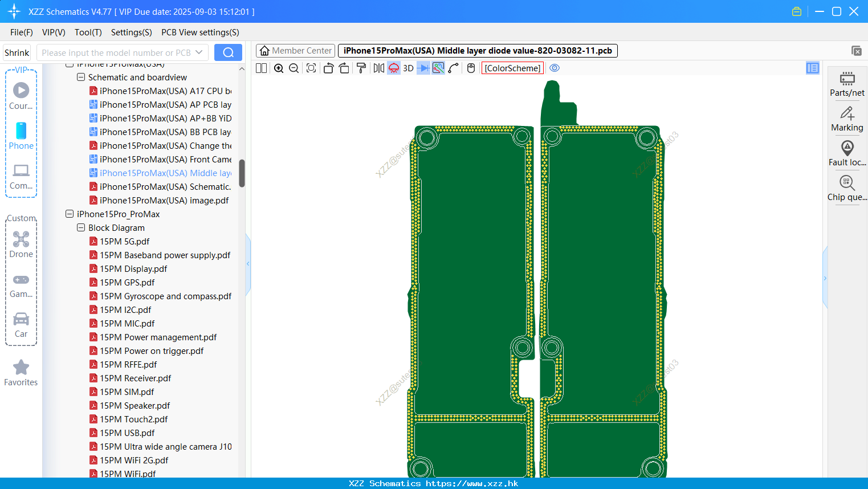The height and width of the screenshot is (489, 868).
Task: Open 15PM USB.pdf
Action: pos(122,433)
